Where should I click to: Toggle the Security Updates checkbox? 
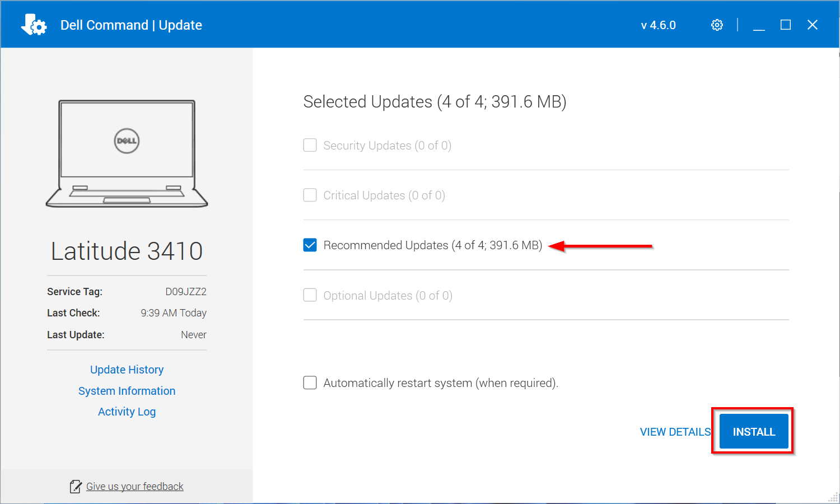310,146
